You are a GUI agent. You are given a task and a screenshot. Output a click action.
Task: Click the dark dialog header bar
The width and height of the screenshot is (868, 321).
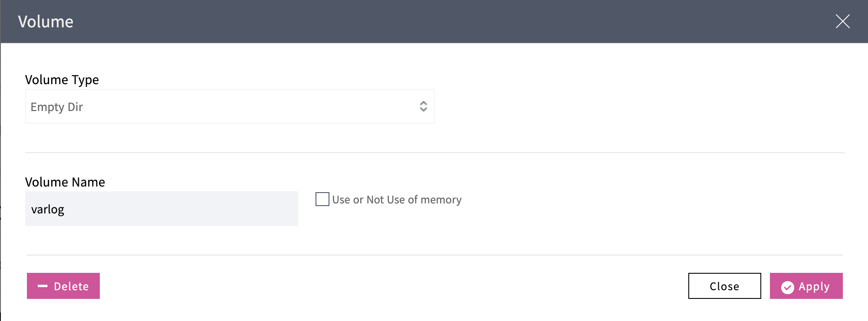tap(434, 22)
